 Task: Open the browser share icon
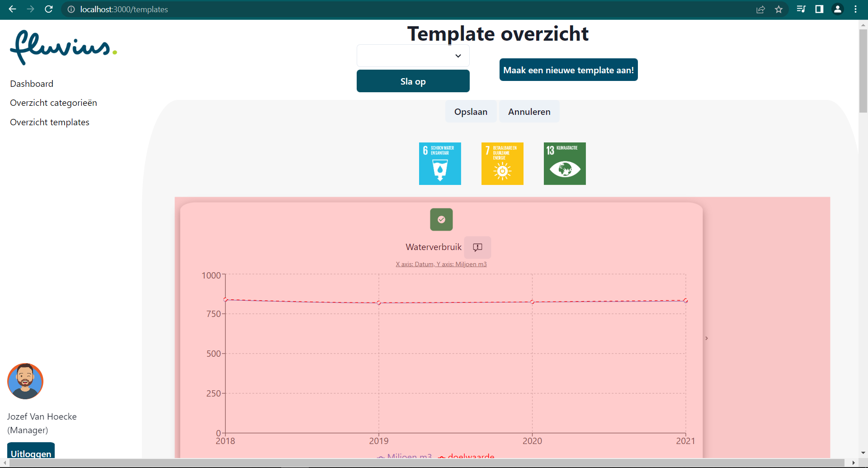(x=760, y=9)
